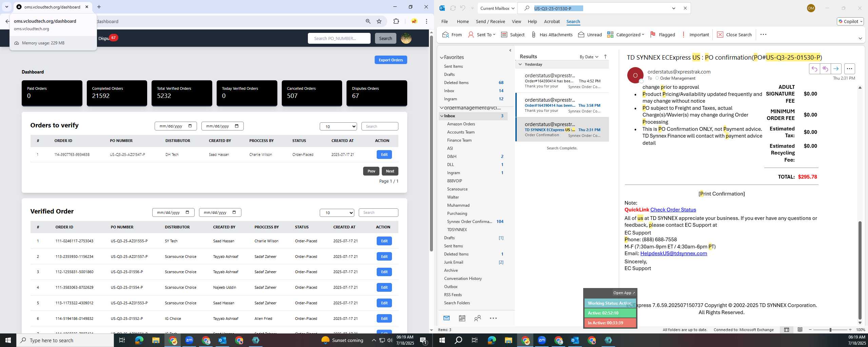Filter results by Has Attachments
Screen dimensions: 868x347
[552, 35]
